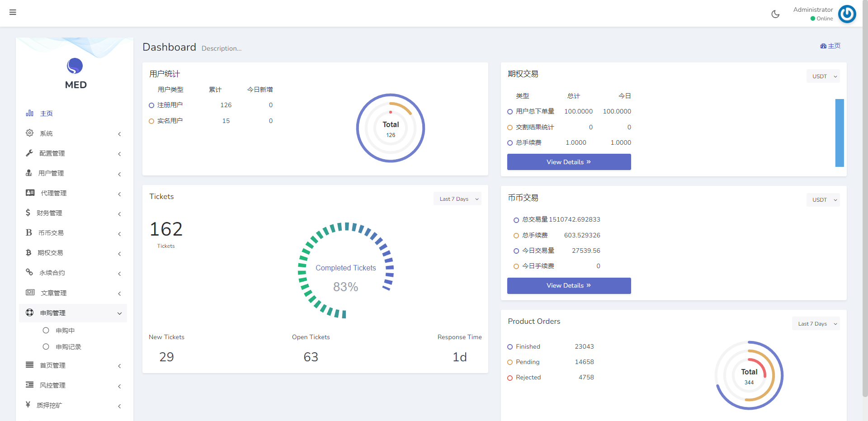Select the 申购记录 radio option
This screenshot has height=421, width=868.
pyautogui.click(x=46, y=347)
